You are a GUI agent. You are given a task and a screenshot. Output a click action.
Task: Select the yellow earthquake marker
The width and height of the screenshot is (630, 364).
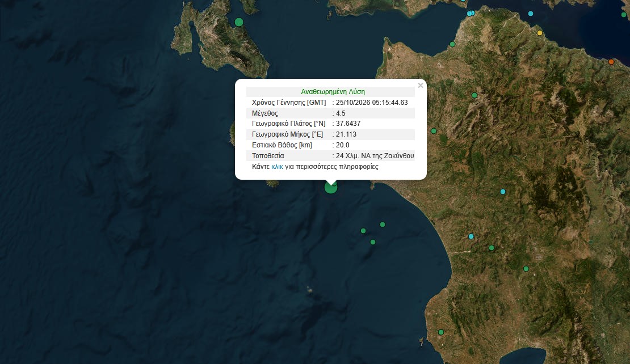[x=540, y=33]
